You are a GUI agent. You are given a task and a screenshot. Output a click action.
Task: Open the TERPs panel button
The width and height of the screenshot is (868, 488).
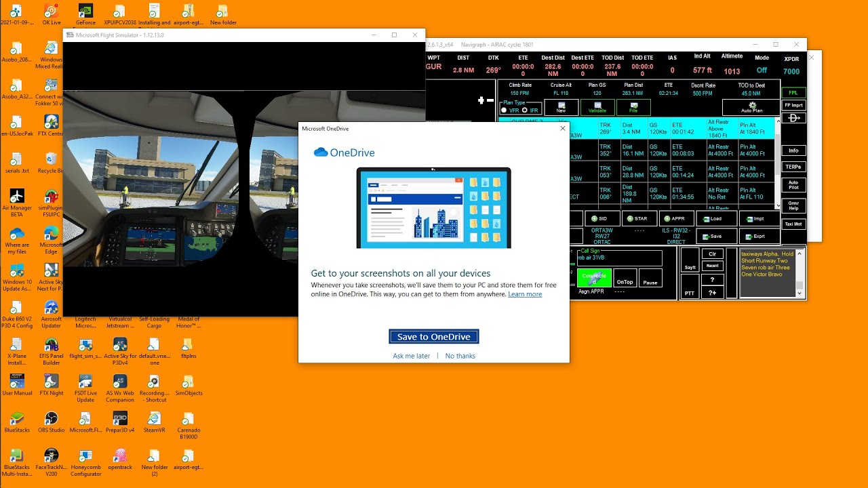pyautogui.click(x=793, y=167)
